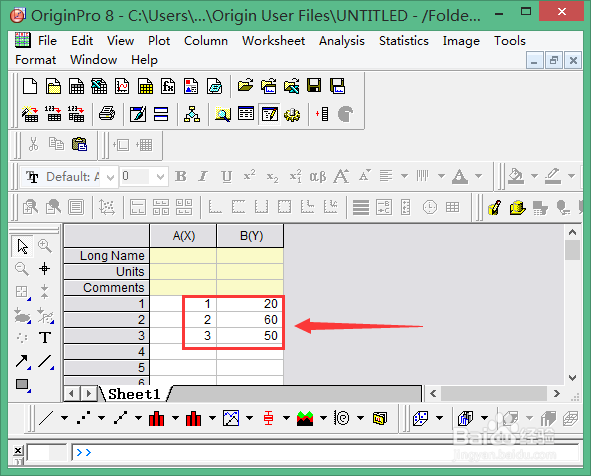
Task: Click the worksheet vertical scrollbar down arrow
Action: coord(573,378)
